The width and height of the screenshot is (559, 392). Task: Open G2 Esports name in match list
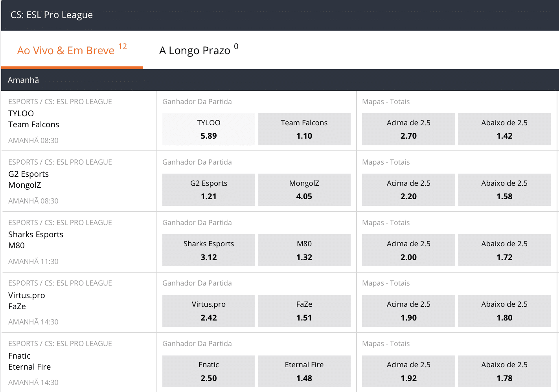tap(29, 174)
